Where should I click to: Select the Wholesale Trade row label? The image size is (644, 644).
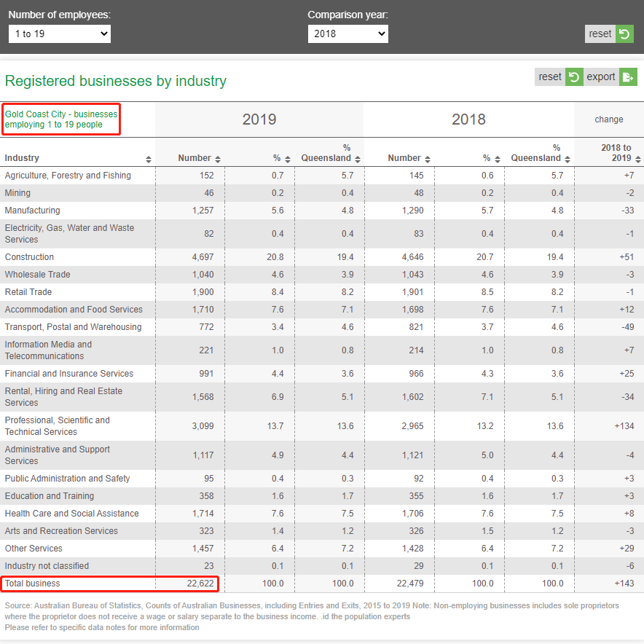pyautogui.click(x=37, y=275)
